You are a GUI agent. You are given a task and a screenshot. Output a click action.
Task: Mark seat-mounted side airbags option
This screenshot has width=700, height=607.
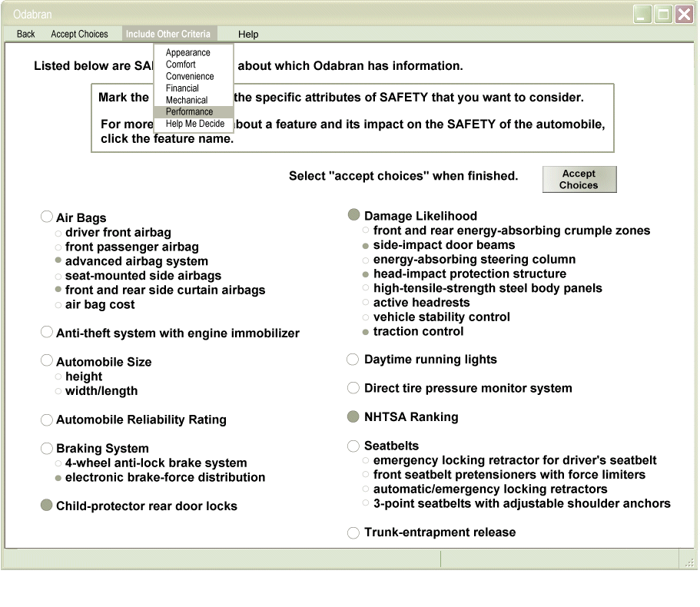pyautogui.click(x=58, y=277)
